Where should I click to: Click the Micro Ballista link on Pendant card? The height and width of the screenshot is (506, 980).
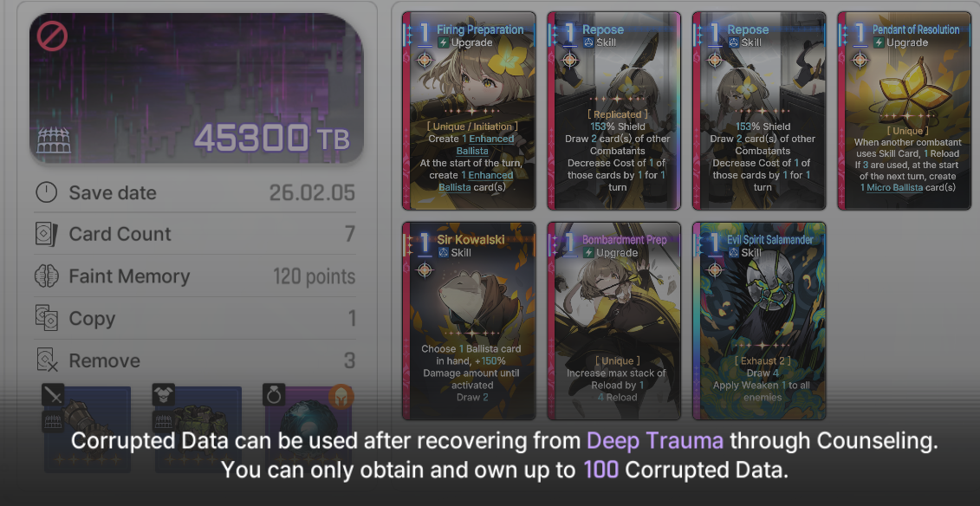(894, 187)
